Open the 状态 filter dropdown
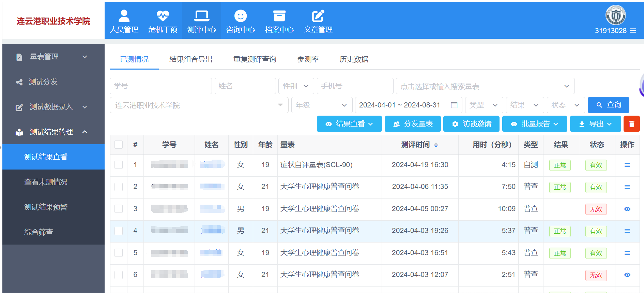Image resolution: width=644 pixels, height=293 pixels. pos(566,105)
